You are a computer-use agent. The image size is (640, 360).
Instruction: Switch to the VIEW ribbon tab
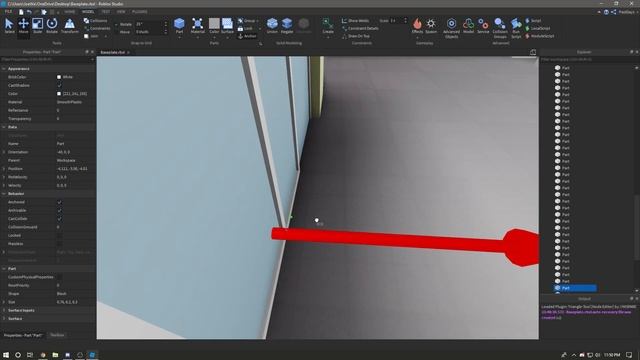coord(121,11)
